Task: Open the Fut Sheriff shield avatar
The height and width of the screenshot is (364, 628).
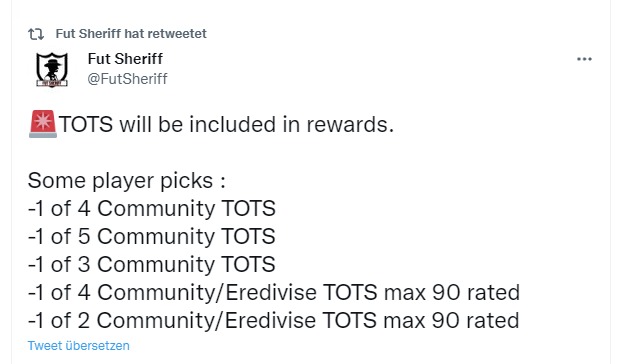Action: tap(52, 70)
